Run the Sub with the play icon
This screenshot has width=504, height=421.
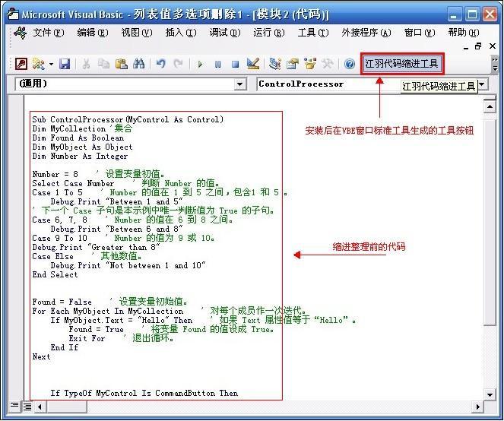tap(200, 65)
